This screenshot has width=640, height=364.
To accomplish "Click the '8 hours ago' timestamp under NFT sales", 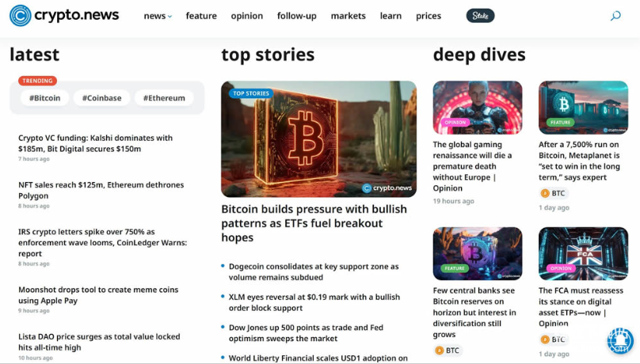I will coord(34,206).
